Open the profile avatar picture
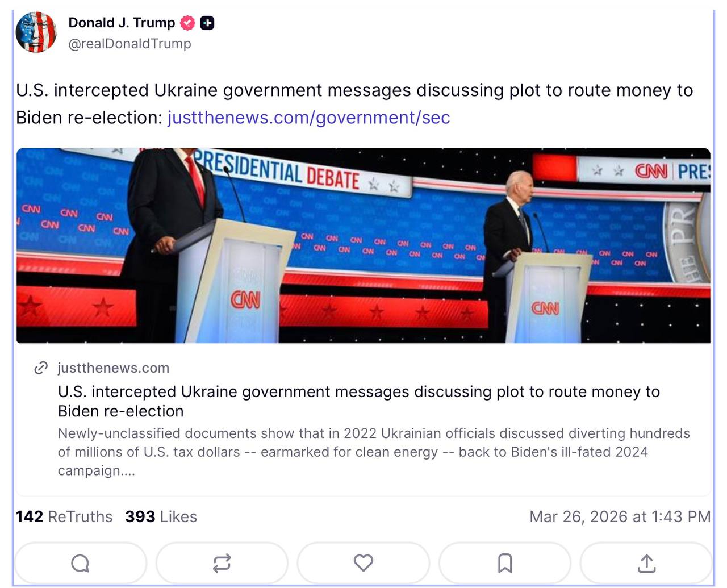 click(36, 32)
